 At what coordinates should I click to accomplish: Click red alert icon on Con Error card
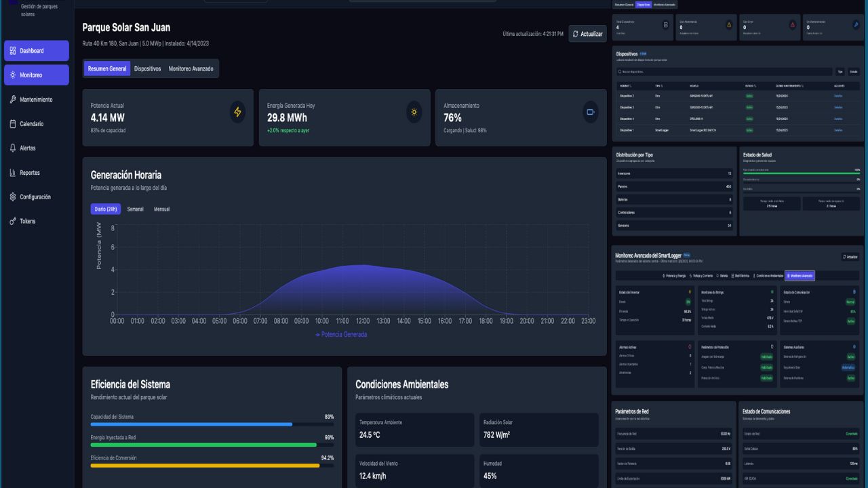(793, 25)
